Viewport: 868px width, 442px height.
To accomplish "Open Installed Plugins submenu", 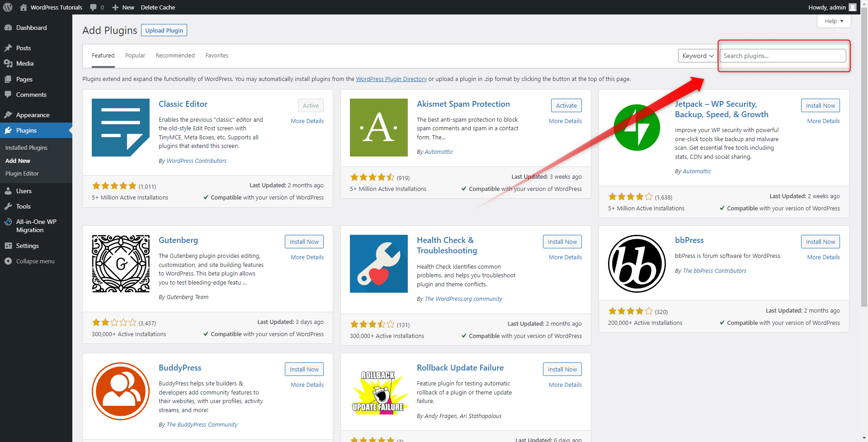I will (26, 147).
